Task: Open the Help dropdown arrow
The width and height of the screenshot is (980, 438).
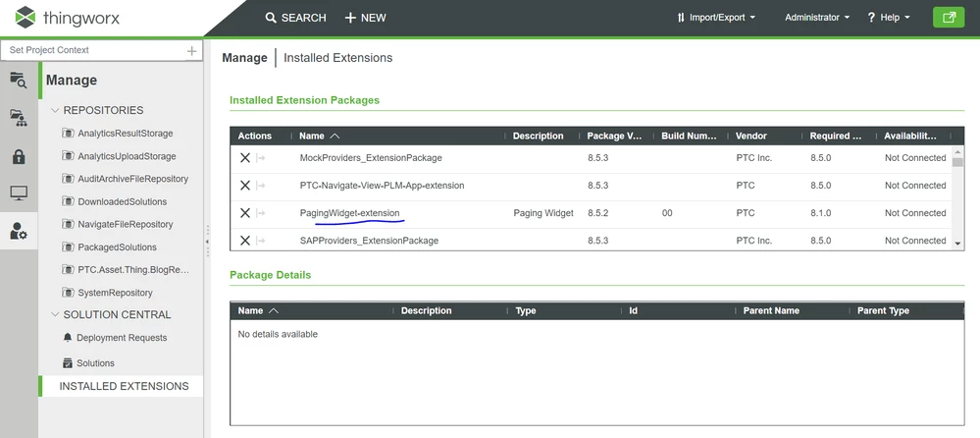Action: click(x=906, y=18)
